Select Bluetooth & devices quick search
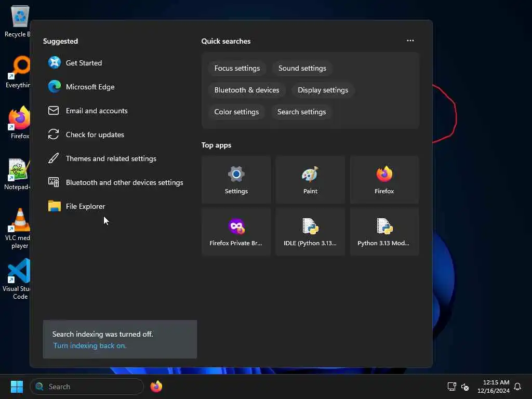 point(247,90)
